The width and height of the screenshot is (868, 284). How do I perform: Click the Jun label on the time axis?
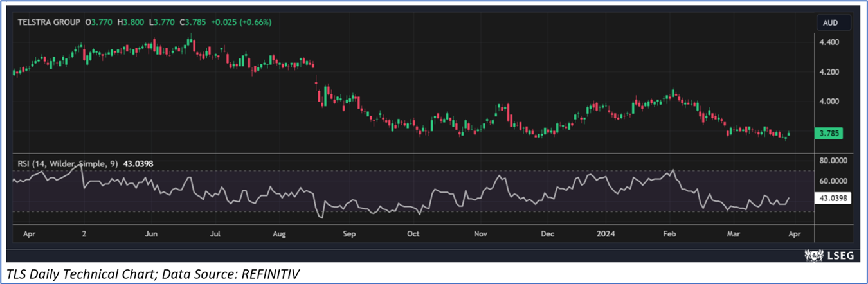tap(151, 235)
